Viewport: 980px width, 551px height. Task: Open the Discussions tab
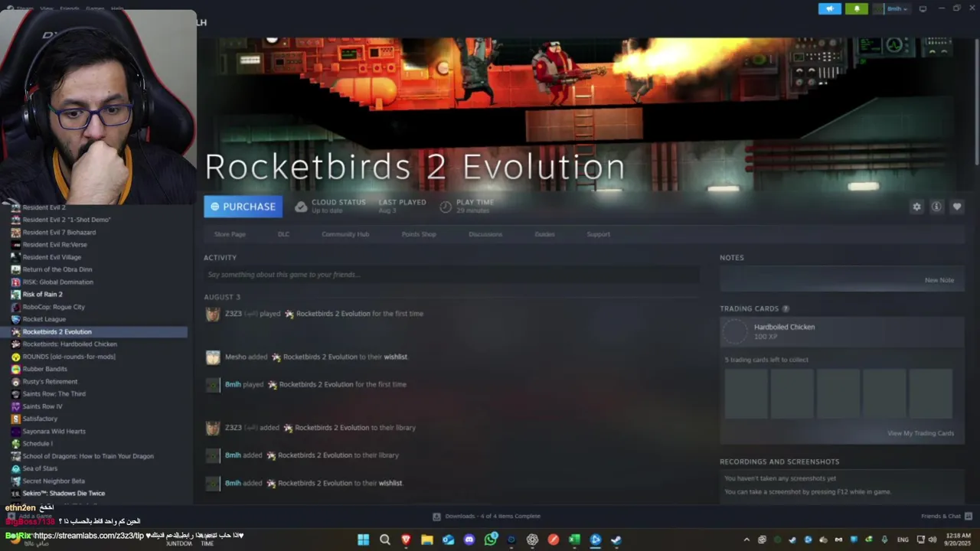tap(485, 234)
